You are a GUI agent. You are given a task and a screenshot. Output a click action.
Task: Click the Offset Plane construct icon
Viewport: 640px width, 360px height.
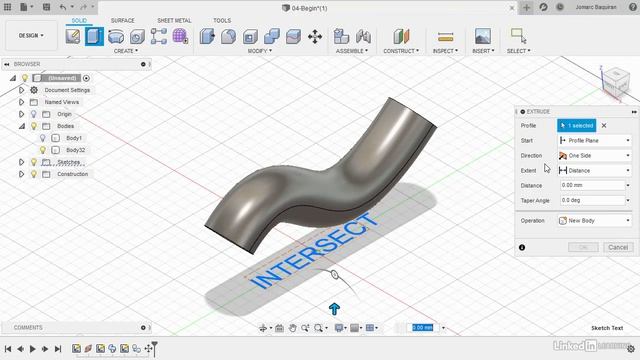[401, 36]
